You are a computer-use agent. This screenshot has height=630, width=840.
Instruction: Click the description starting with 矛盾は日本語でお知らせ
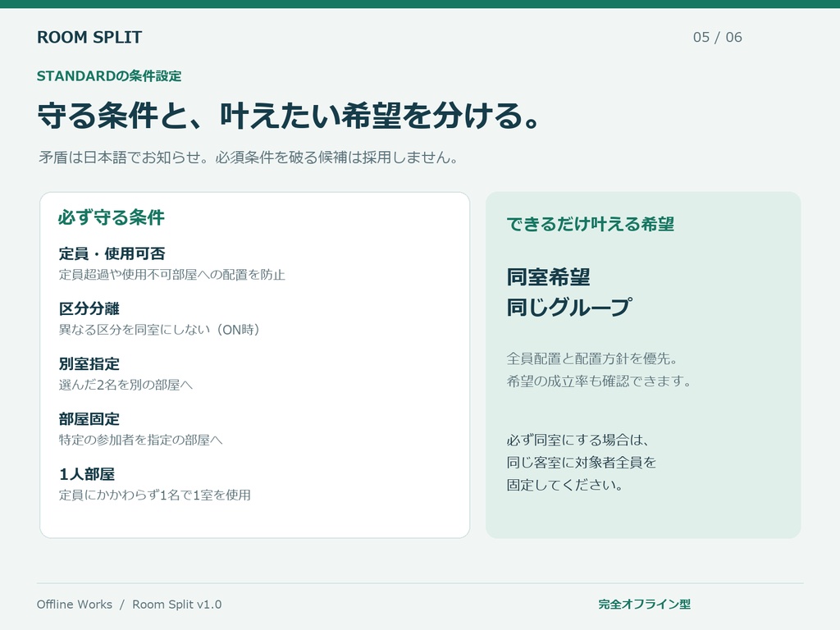click(x=248, y=157)
